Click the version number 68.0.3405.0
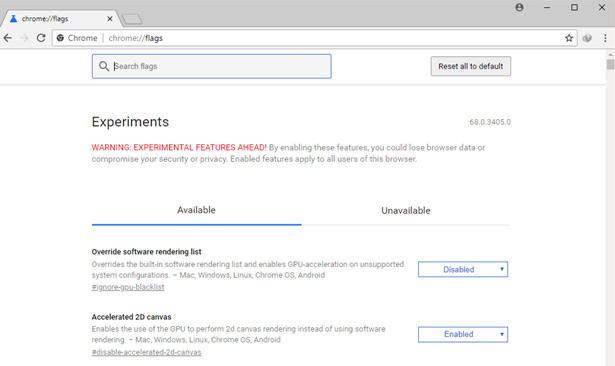Image resolution: width=615 pixels, height=366 pixels. point(490,122)
